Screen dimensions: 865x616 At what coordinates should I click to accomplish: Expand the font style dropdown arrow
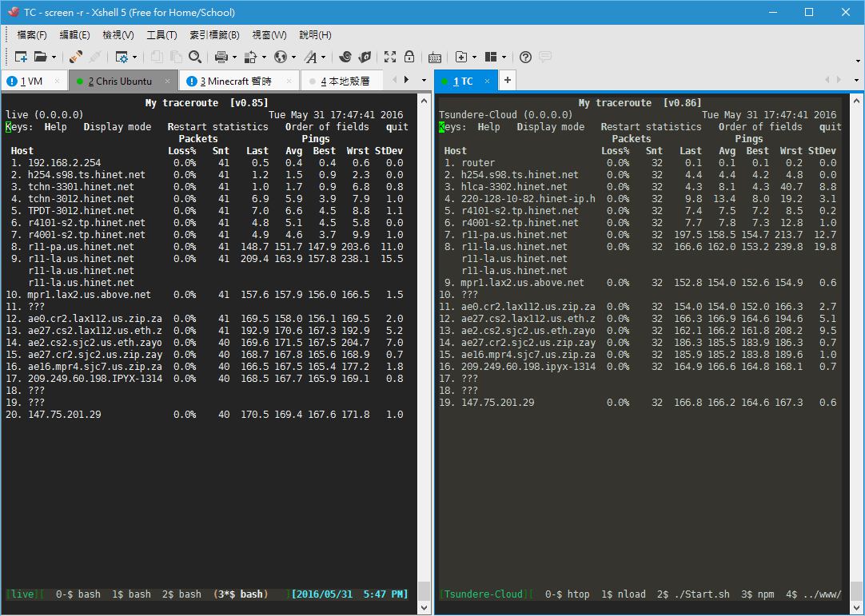(x=323, y=58)
